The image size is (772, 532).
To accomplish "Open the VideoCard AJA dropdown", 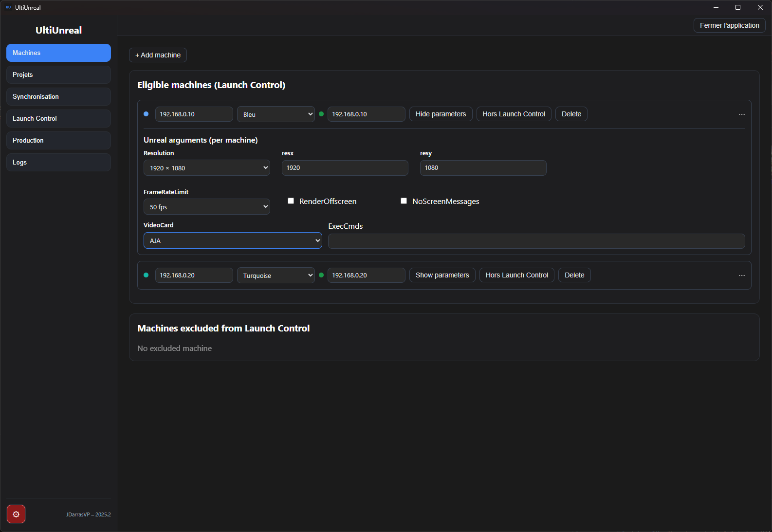I will [x=233, y=240].
